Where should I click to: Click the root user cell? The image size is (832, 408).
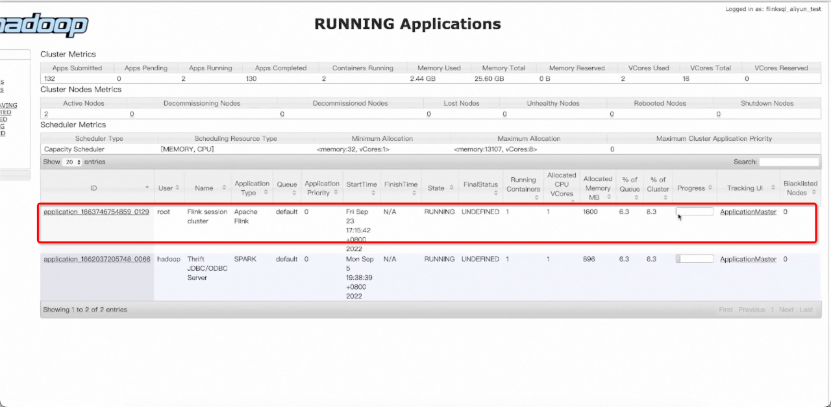[x=164, y=212]
